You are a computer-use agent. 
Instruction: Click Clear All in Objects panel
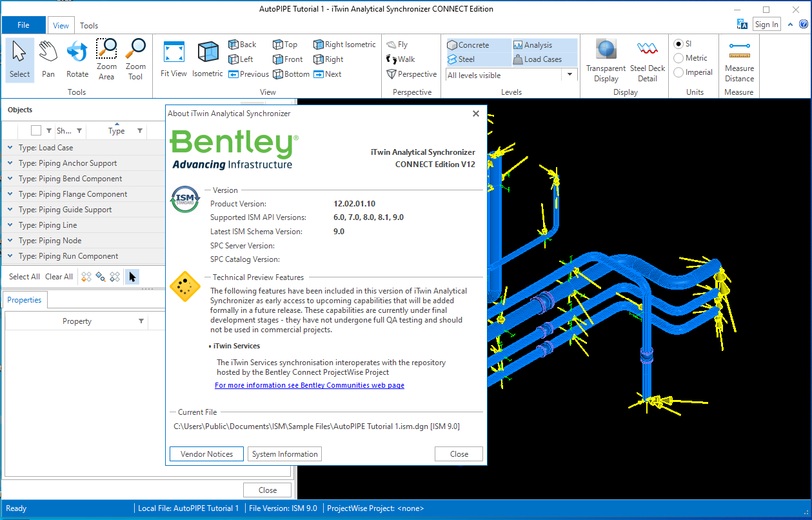[x=59, y=277]
